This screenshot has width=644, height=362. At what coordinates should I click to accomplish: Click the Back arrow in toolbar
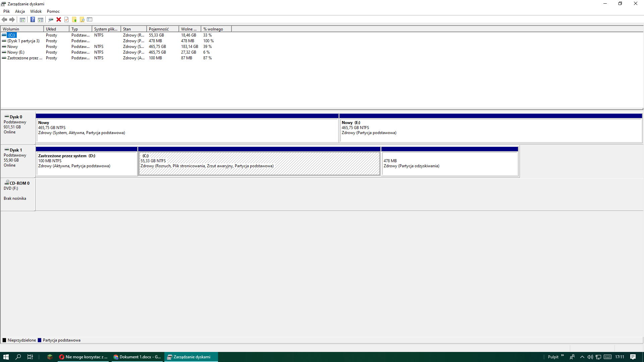4,19
